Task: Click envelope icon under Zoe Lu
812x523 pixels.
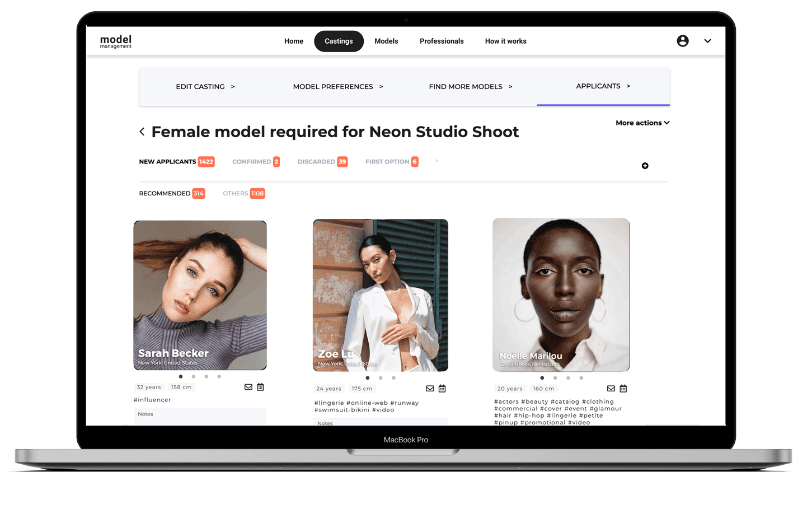Action: pyautogui.click(x=430, y=389)
